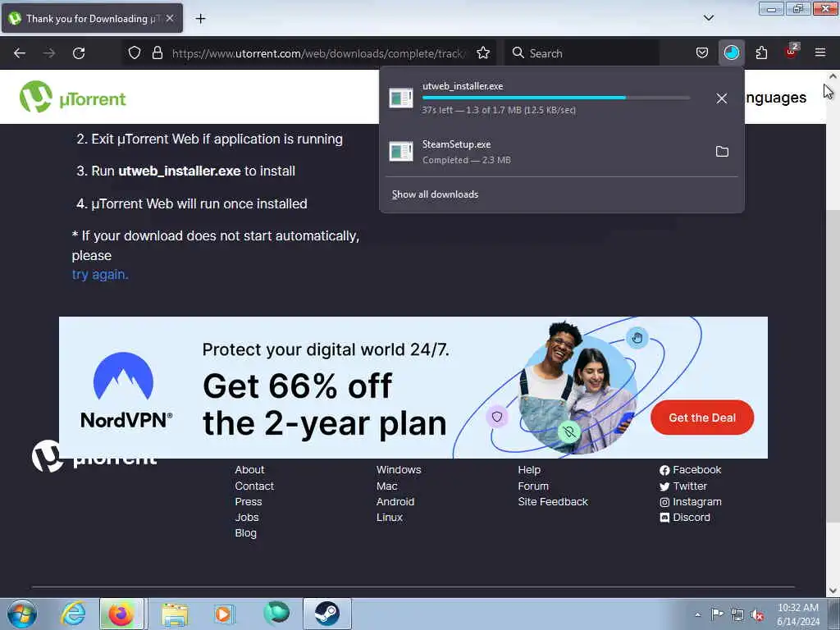Open the Twitter social link
This screenshot has width=840, height=630.
683,486
